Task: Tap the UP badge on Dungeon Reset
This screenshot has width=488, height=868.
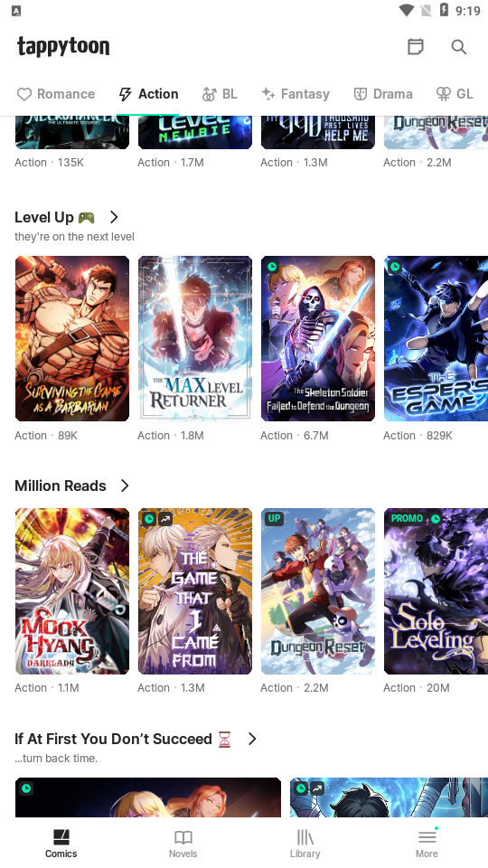Action: pyautogui.click(x=274, y=518)
